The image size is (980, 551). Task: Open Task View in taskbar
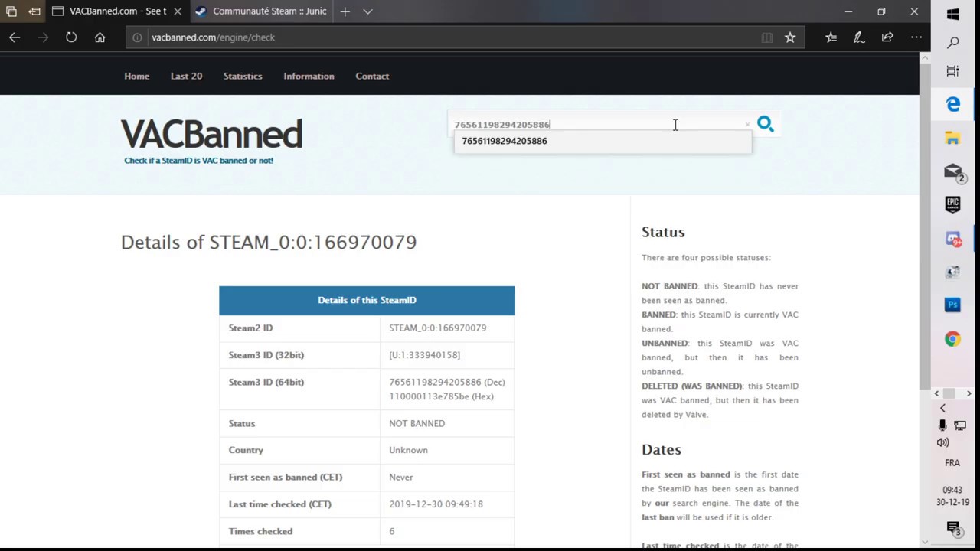click(x=952, y=71)
